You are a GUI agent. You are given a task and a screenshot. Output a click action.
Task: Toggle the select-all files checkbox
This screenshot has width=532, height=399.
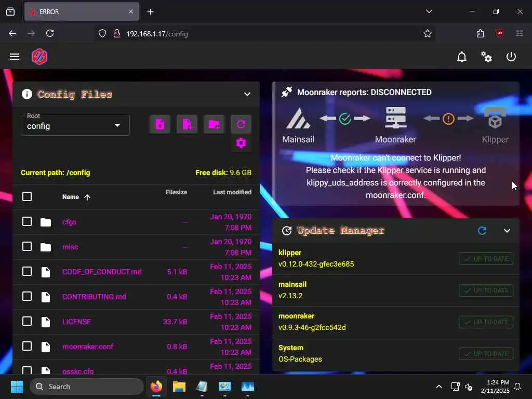(27, 196)
